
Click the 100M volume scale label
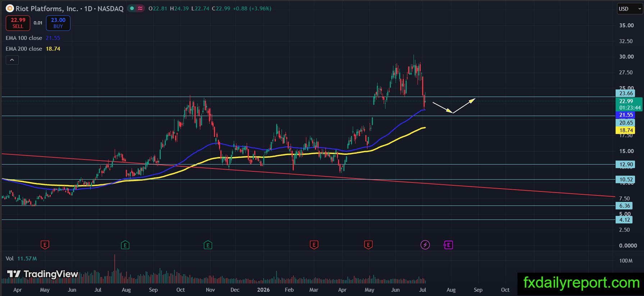point(626,261)
